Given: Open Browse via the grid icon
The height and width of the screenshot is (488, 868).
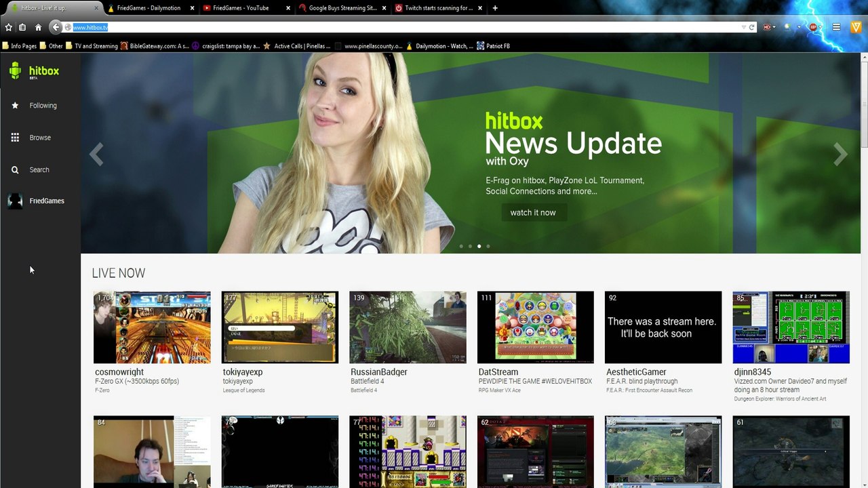Looking at the screenshot, I should [15, 138].
